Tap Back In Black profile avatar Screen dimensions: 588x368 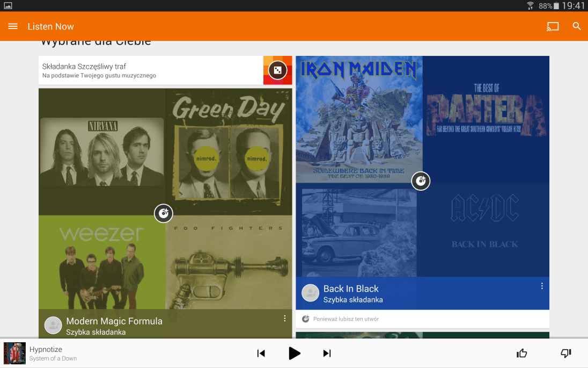[311, 293]
